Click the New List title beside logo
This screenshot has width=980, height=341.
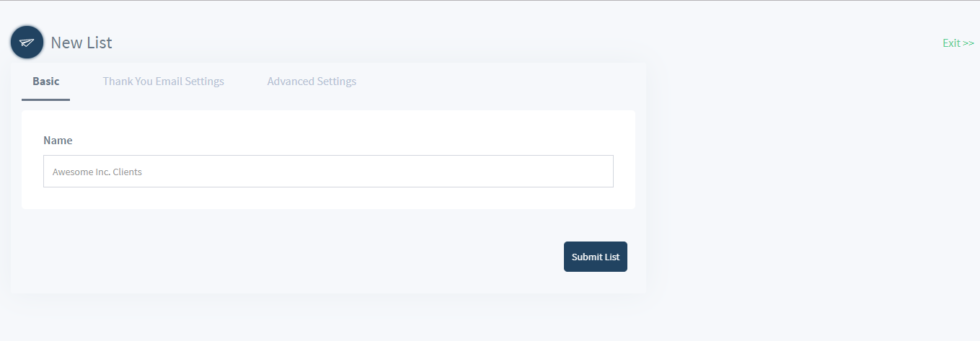tap(81, 43)
